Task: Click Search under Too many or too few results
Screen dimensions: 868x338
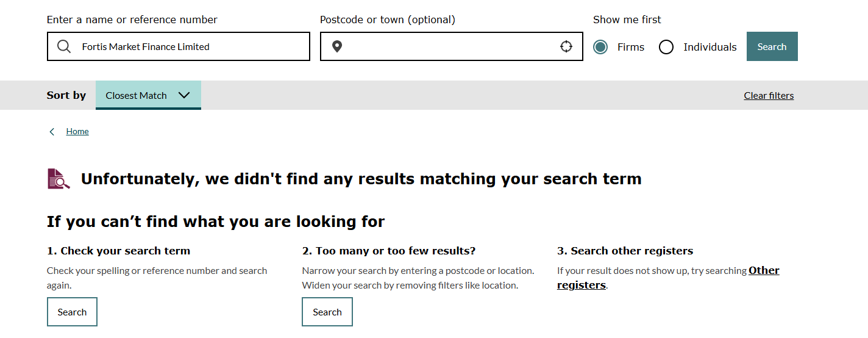Action: tap(327, 312)
